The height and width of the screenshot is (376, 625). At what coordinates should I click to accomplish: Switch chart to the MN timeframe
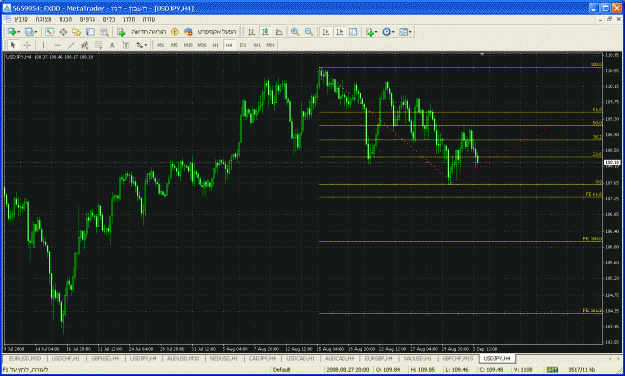pos(270,45)
